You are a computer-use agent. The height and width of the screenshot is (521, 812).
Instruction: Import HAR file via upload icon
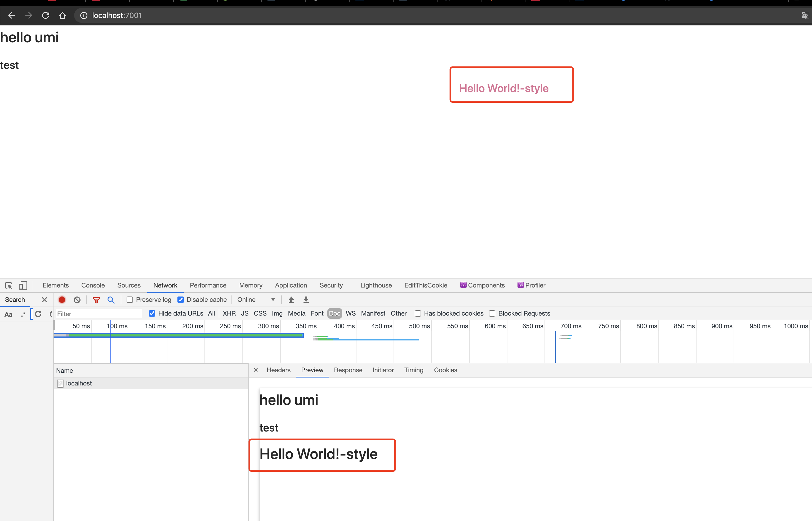291,300
